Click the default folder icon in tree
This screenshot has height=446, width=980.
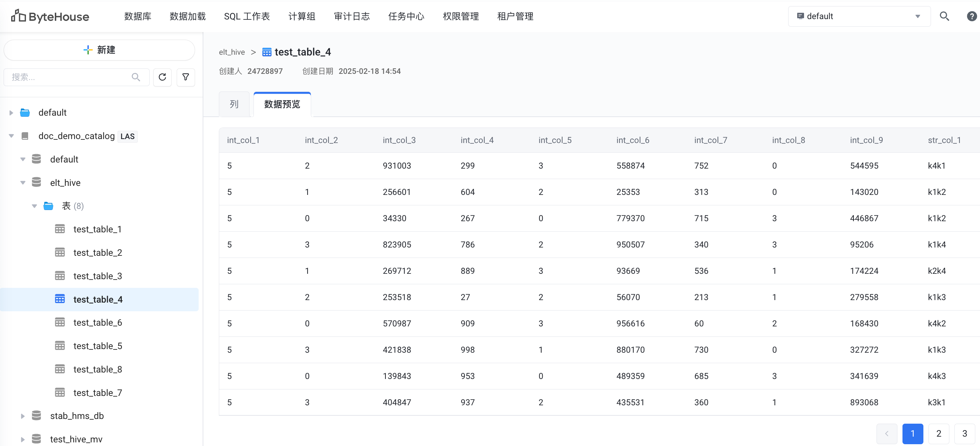pos(25,112)
